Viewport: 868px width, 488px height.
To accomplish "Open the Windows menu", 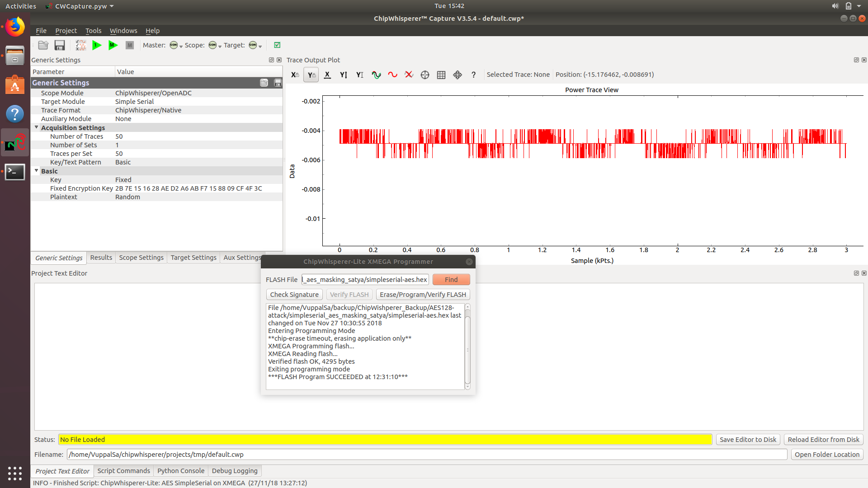I will [x=123, y=31].
